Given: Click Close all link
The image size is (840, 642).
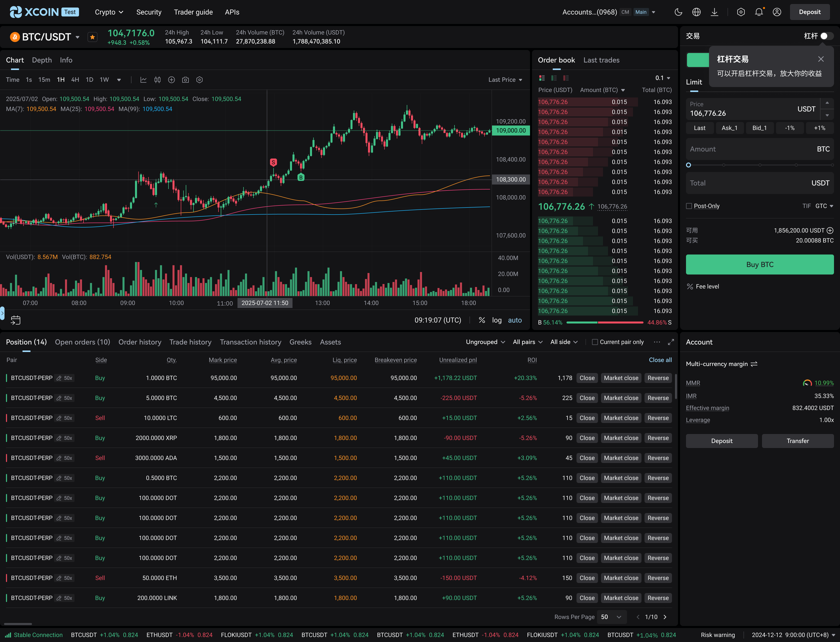Looking at the screenshot, I should [660, 360].
